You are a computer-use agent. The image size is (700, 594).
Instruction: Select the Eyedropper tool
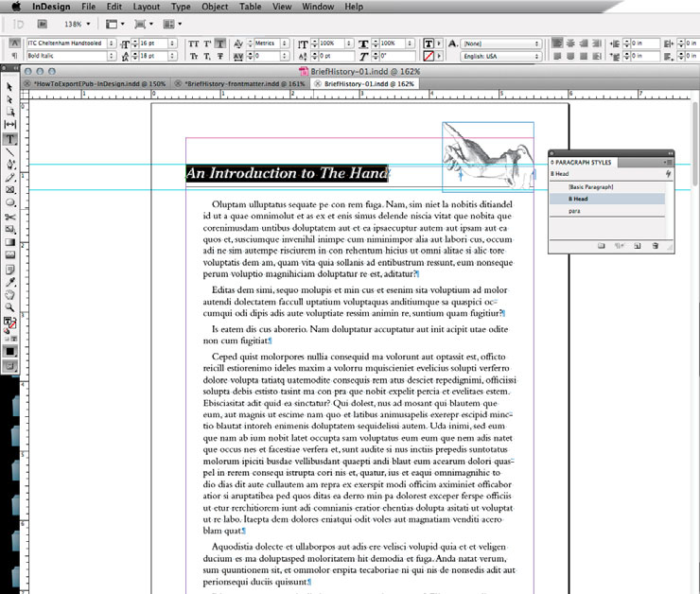10,281
